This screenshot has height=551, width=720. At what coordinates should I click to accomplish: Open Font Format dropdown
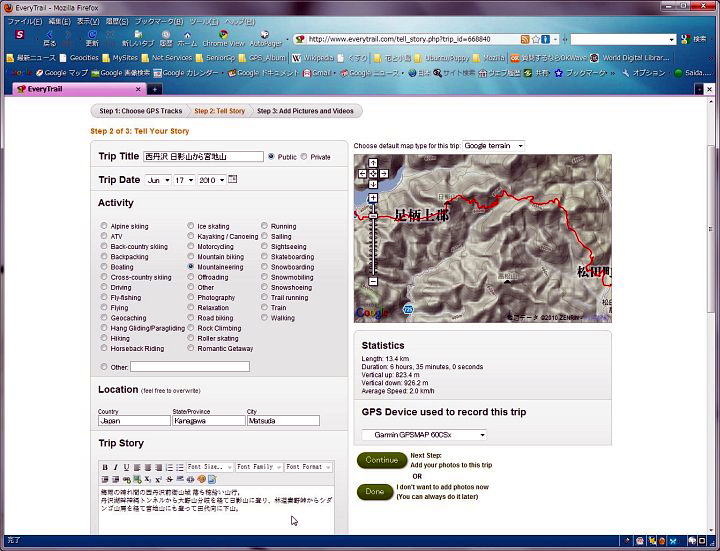click(308, 467)
